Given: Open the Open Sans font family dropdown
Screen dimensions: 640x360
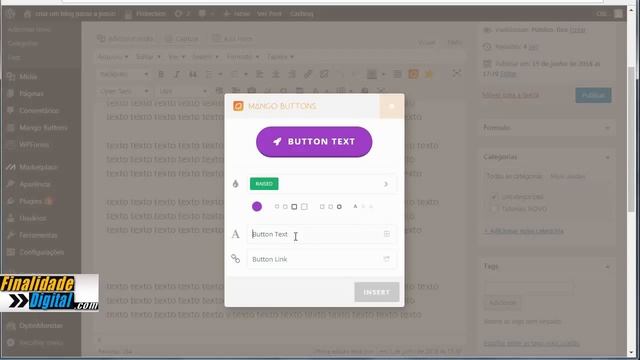Looking at the screenshot, I should [124, 91].
